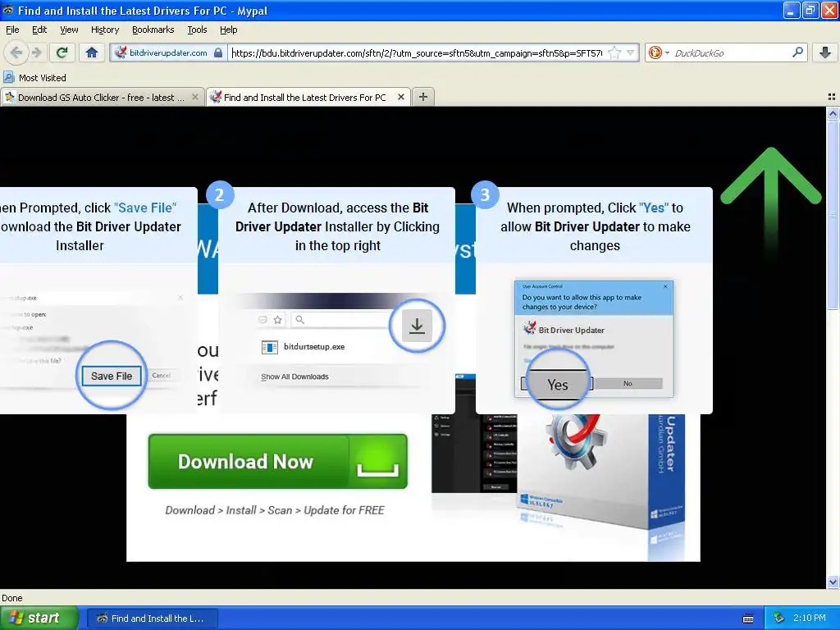Screen dimensions: 840x630
Task: Click the Find and Install taskbar window button
Action: (x=152, y=619)
